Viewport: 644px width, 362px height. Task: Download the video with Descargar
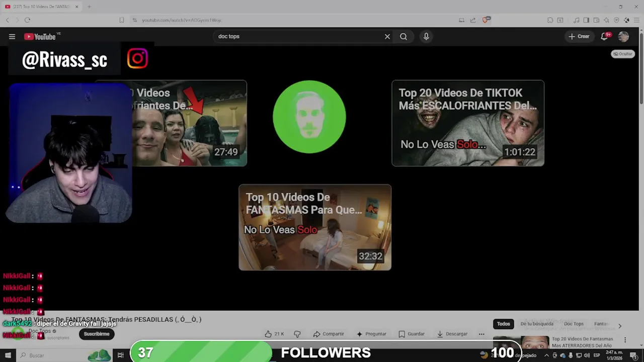pyautogui.click(x=452, y=334)
